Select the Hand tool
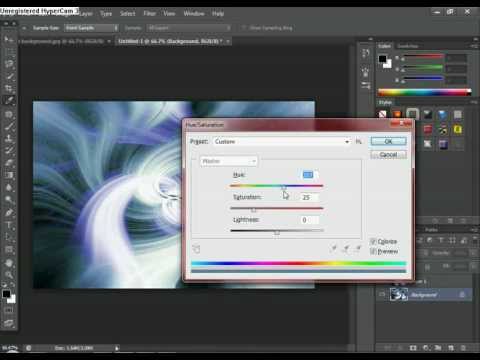The image size is (480, 360). (x=9, y=263)
